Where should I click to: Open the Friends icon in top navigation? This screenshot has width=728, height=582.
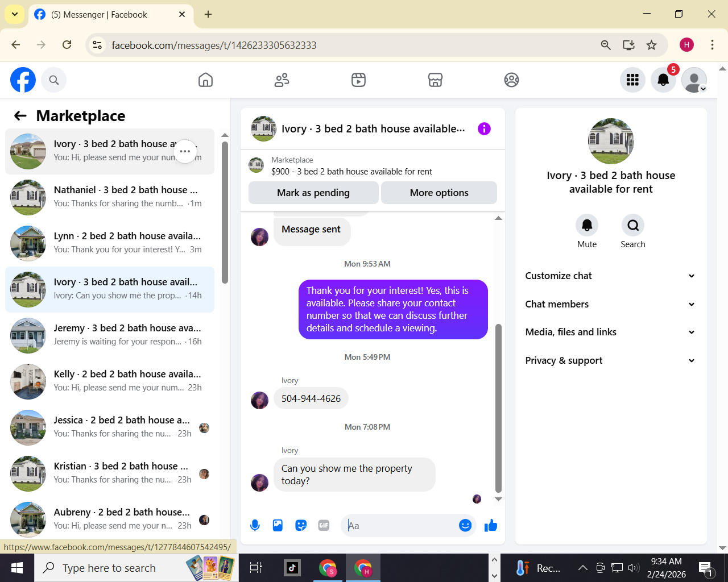(x=282, y=80)
